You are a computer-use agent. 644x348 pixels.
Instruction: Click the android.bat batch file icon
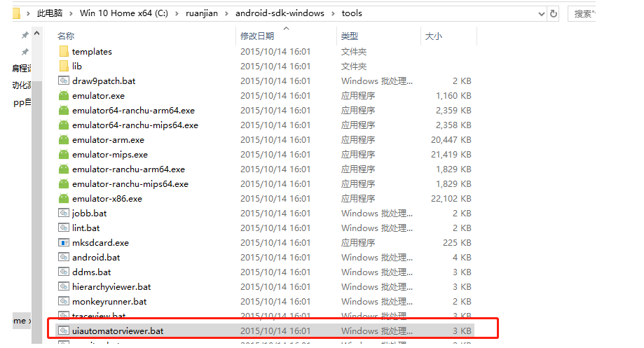[x=64, y=257]
